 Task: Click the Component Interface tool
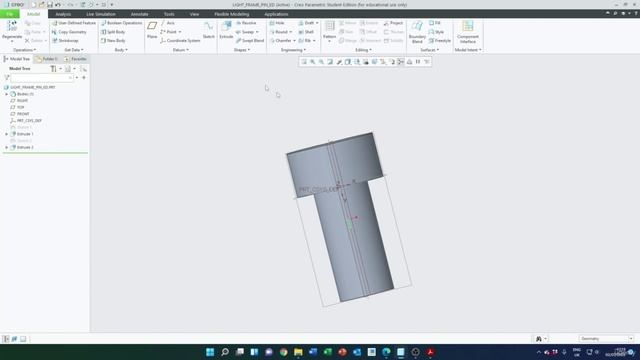tap(468, 32)
